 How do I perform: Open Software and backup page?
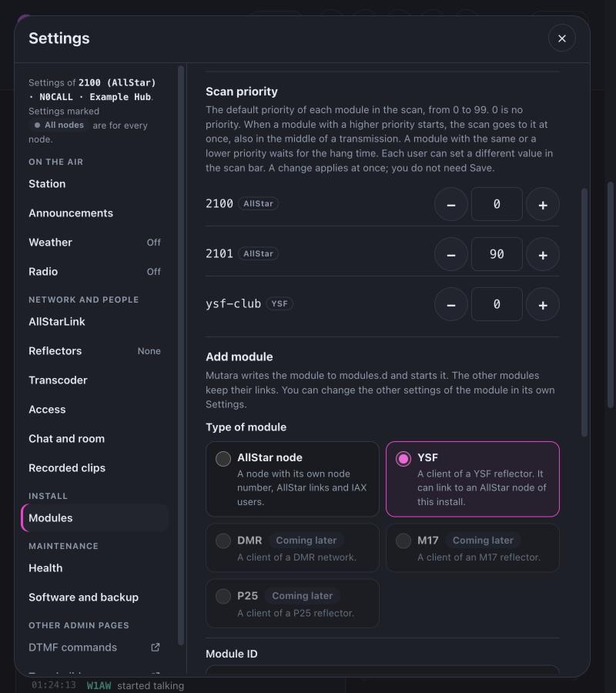tap(95, 597)
